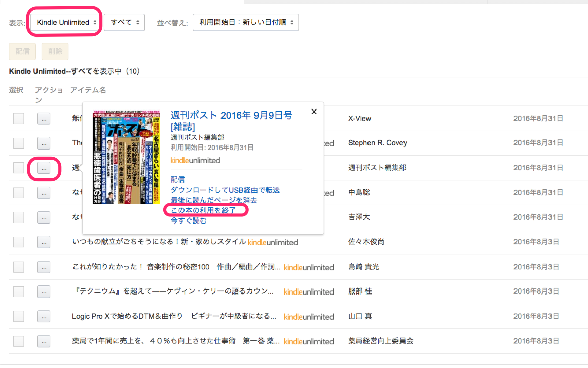Viewport: 588px width, 368px height.
Task: Select checkbox for 服部 桂 row
Action: [x=18, y=292]
